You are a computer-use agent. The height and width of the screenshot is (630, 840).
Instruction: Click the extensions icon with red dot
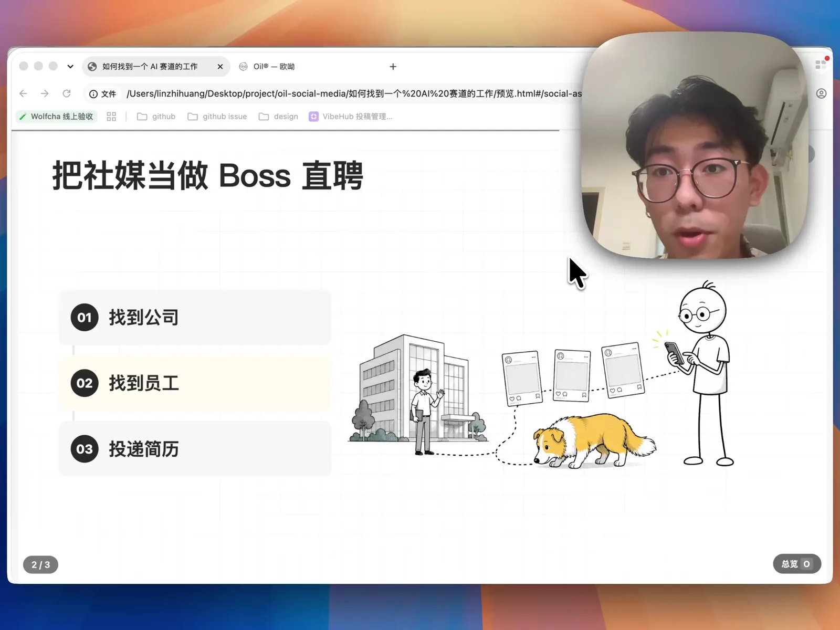coord(821,65)
